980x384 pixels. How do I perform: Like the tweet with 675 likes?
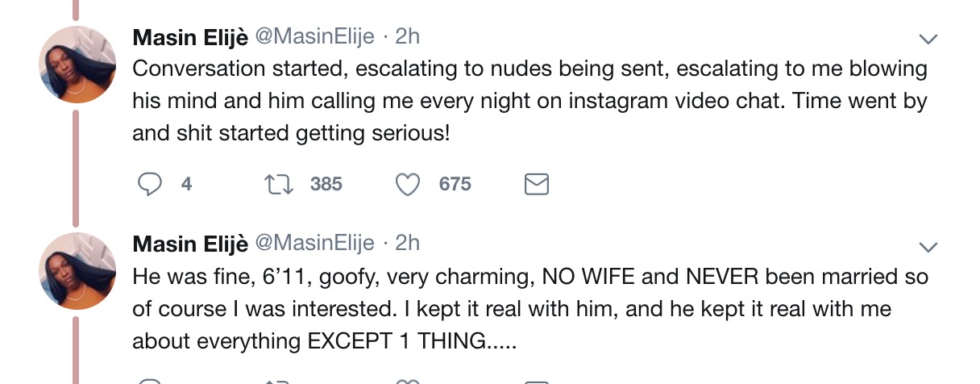click(409, 185)
